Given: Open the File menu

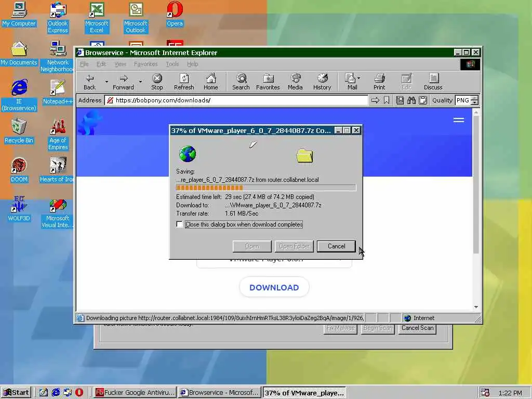Looking at the screenshot, I should click(84, 64).
